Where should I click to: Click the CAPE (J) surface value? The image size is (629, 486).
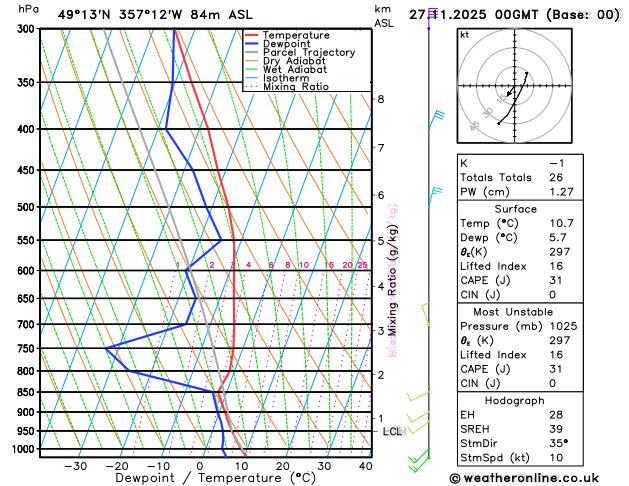click(556, 280)
